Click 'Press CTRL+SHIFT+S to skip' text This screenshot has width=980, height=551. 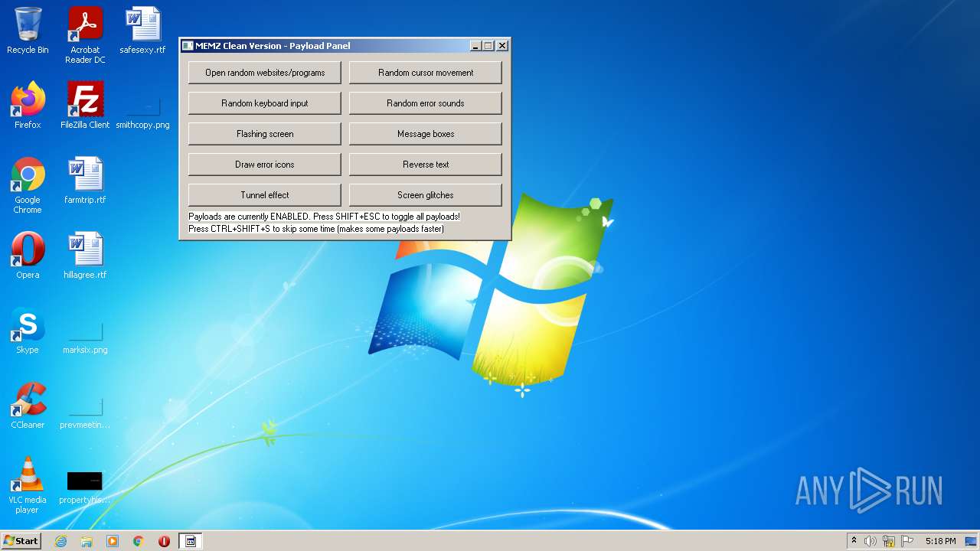coord(316,229)
